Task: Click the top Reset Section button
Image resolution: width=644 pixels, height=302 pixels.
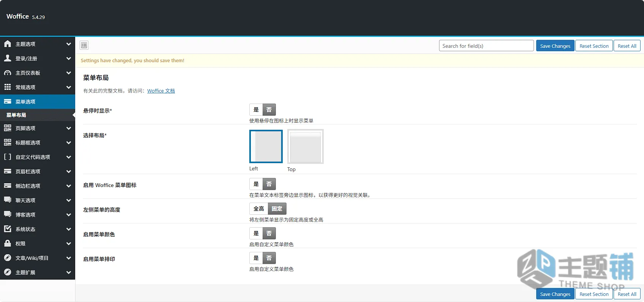Action: click(x=594, y=46)
